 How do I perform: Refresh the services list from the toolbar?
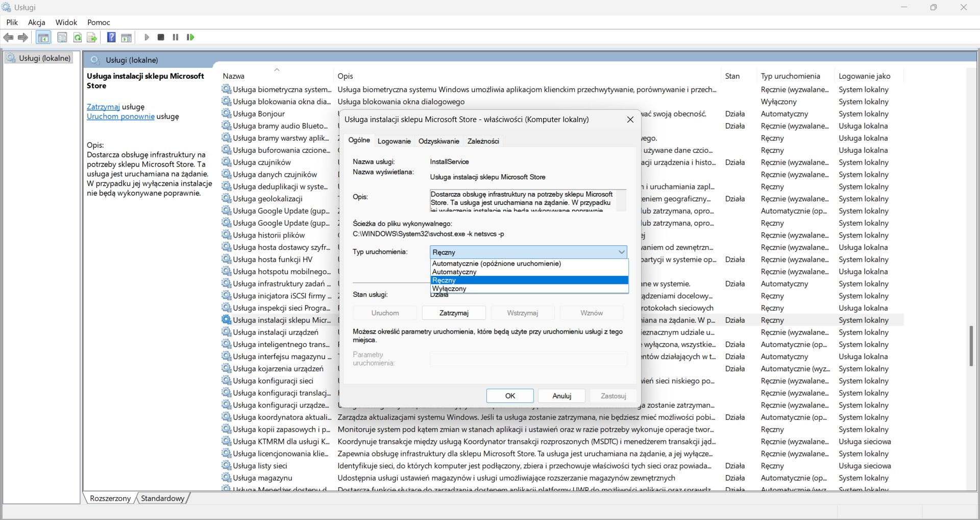click(x=78, y=37)
